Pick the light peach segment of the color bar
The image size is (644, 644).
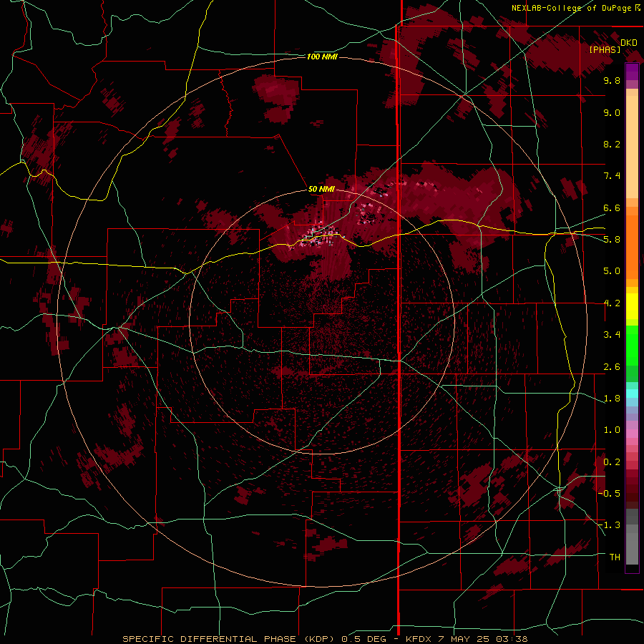(632, 148)
